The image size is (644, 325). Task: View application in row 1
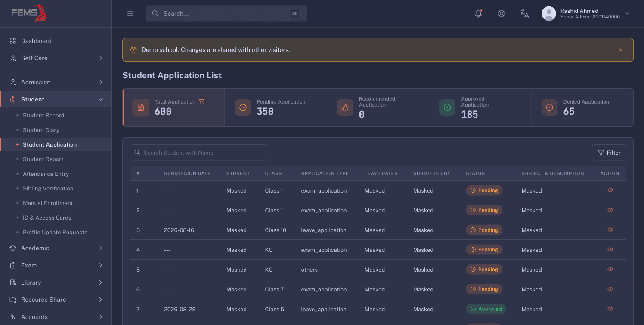click(x=610, y=190)
